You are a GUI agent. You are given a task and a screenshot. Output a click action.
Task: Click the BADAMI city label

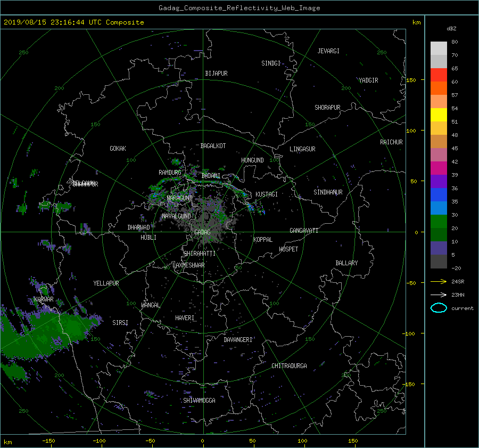point(211,176)
